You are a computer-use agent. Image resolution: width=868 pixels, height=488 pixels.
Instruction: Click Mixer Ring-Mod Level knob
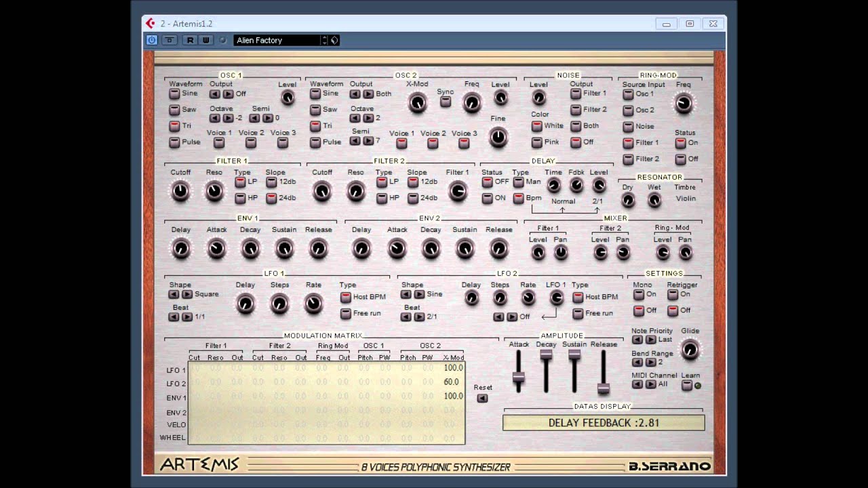point(663,252)
